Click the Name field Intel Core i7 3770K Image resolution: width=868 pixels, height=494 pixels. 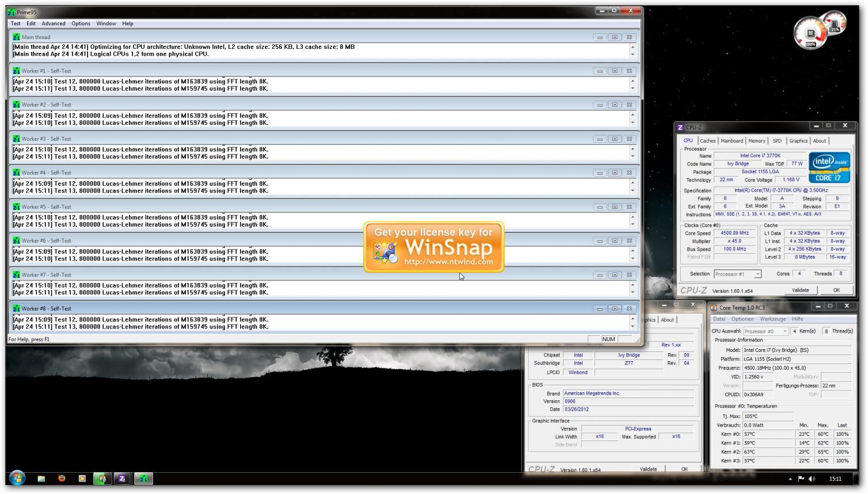760,156
